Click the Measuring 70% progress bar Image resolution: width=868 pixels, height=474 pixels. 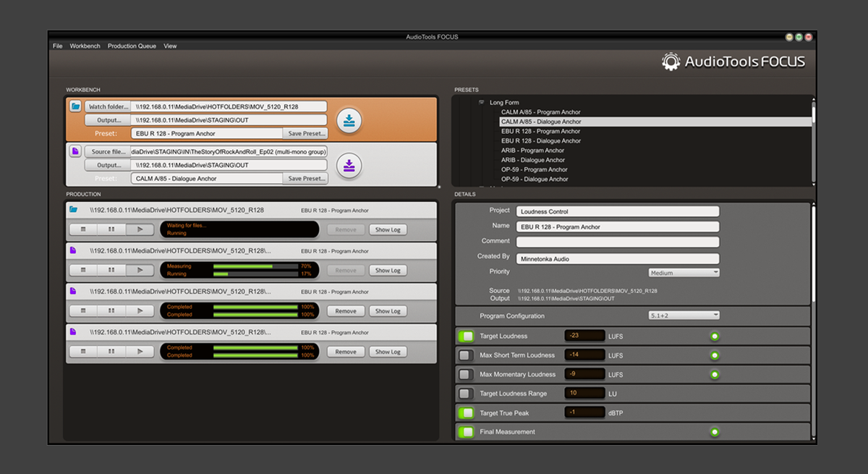[x=255, y=266]
